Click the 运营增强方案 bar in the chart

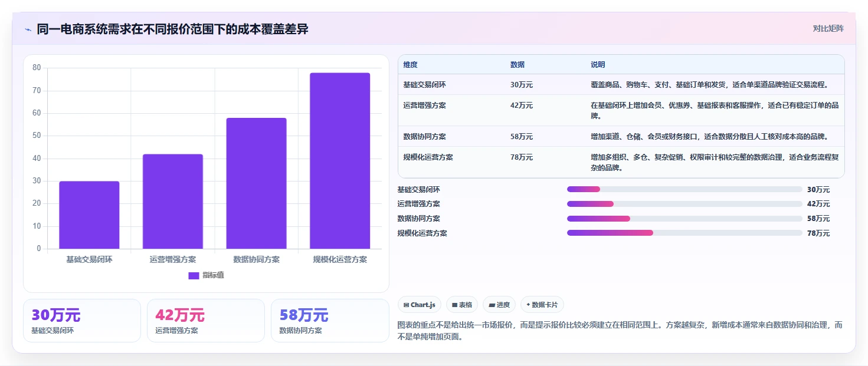(x=173, y=202)
